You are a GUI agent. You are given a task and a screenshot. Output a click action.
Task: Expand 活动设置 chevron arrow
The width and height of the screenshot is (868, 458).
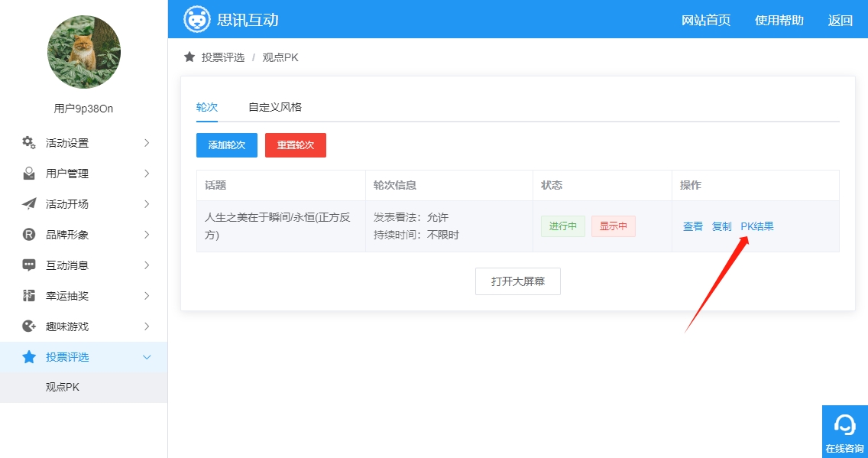click(147, 143)
